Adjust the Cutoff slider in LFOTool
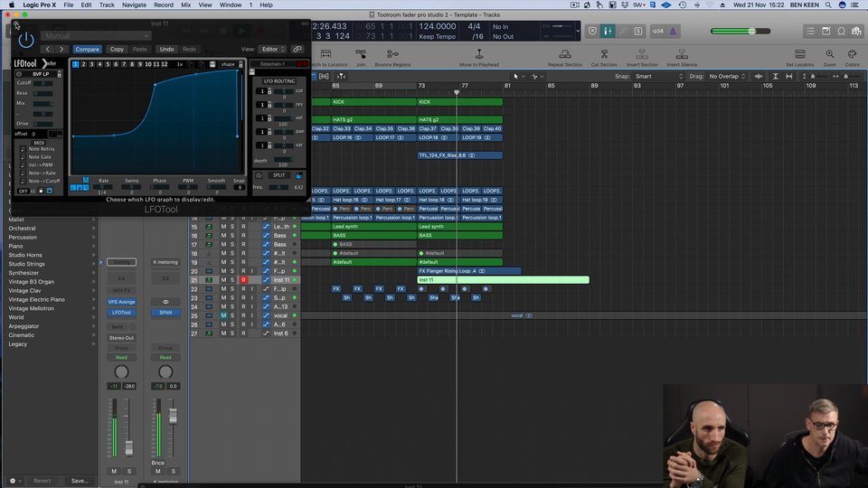The width and height of the screenshot is (868, 488). coord(42,83)
